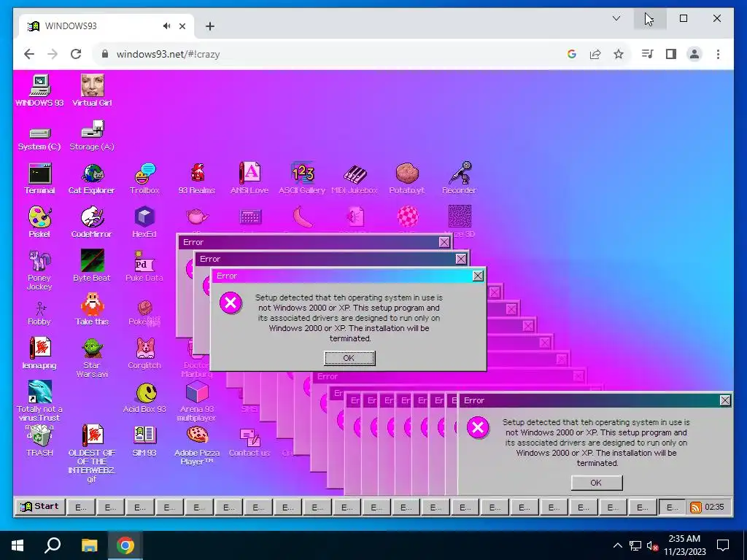Share this page from the toolbar
Viewport: 747px width, 560px height.
[x=595, y=54]
